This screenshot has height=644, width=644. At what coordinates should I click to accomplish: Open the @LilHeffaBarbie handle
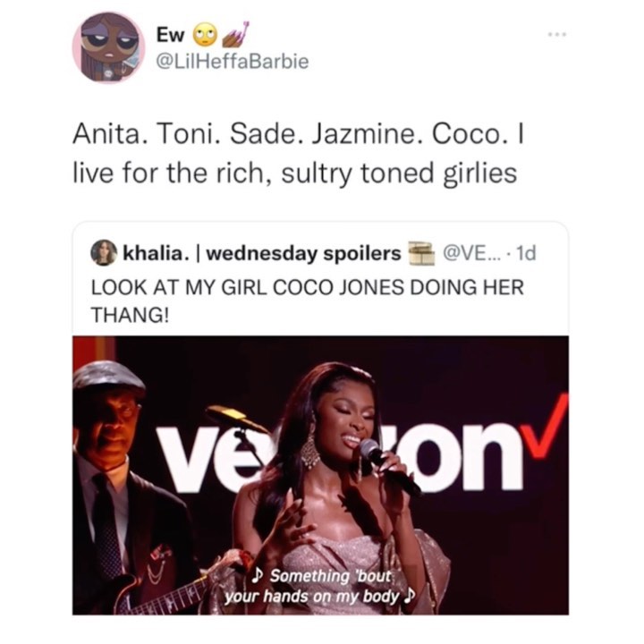pos(233,62)
